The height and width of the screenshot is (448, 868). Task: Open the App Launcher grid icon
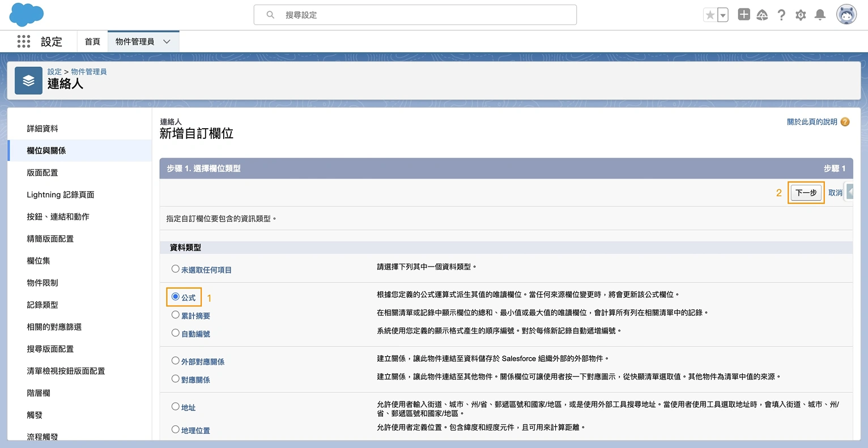pyautogui.click(x=23, y=41)
